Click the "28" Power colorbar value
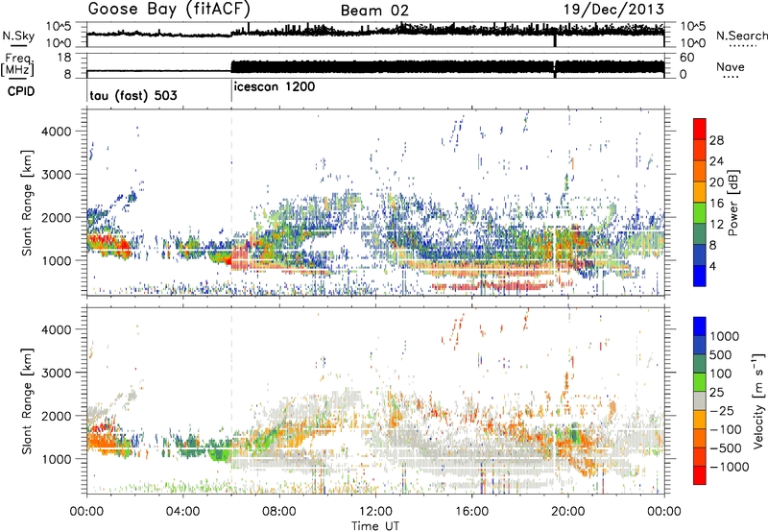Viewport: 768px width, 532px height. coord(716,140)
